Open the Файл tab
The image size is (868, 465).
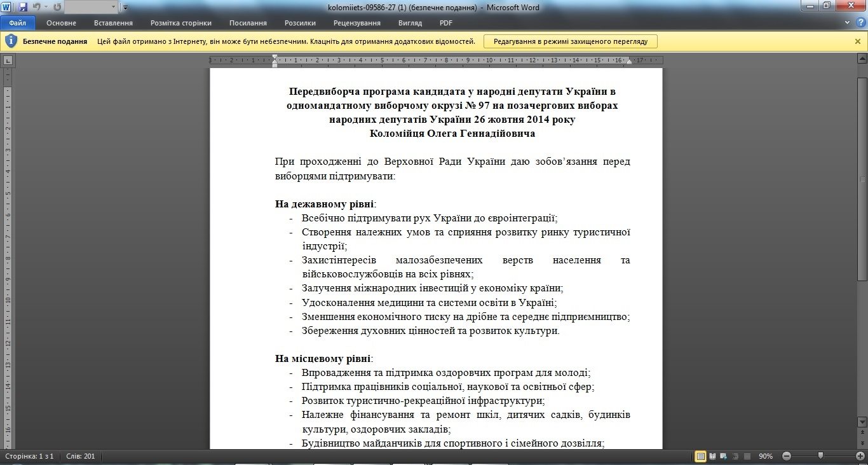18,22
